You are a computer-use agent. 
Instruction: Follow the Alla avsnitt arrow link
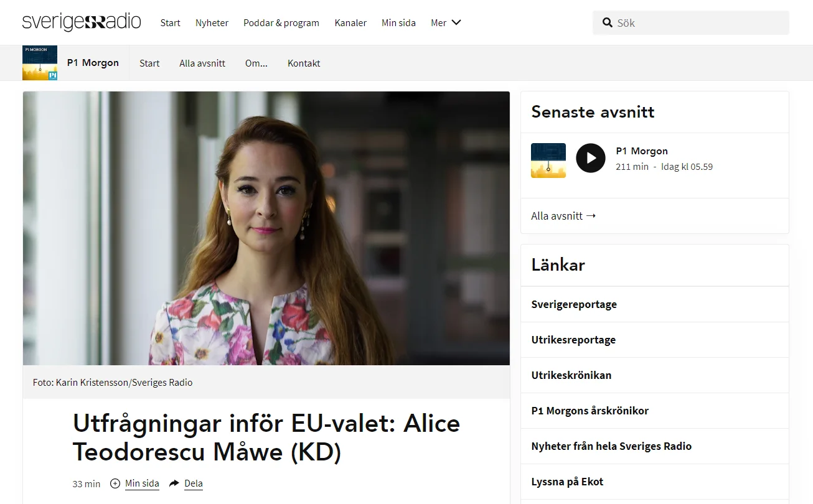(x=563, y=216)
